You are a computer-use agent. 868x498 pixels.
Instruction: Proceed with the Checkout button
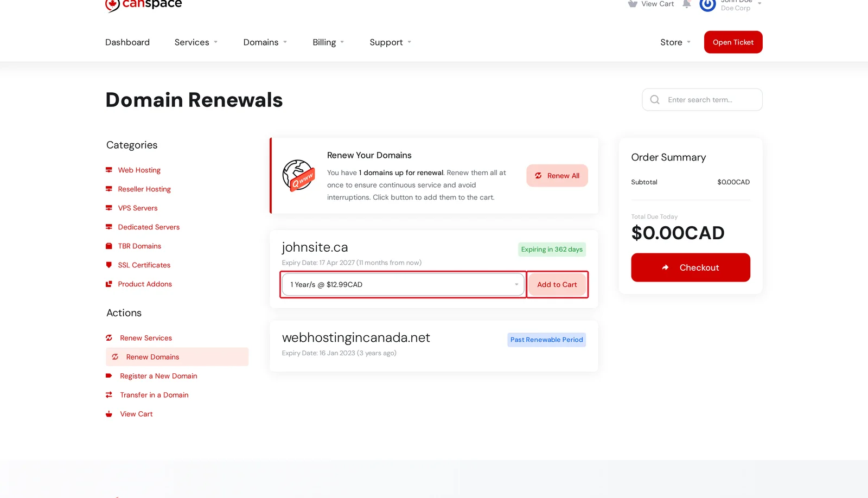pos(691,267)
